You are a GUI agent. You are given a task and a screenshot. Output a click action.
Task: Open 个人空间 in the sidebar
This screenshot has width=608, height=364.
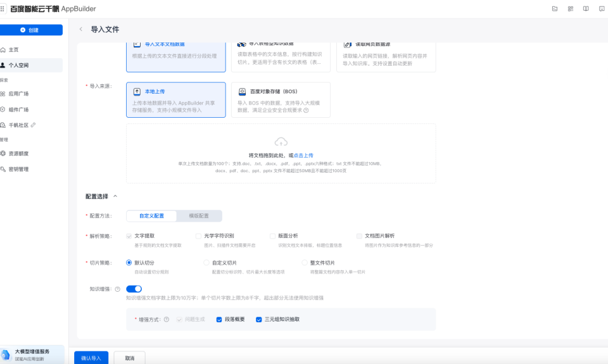pos(32,65)
